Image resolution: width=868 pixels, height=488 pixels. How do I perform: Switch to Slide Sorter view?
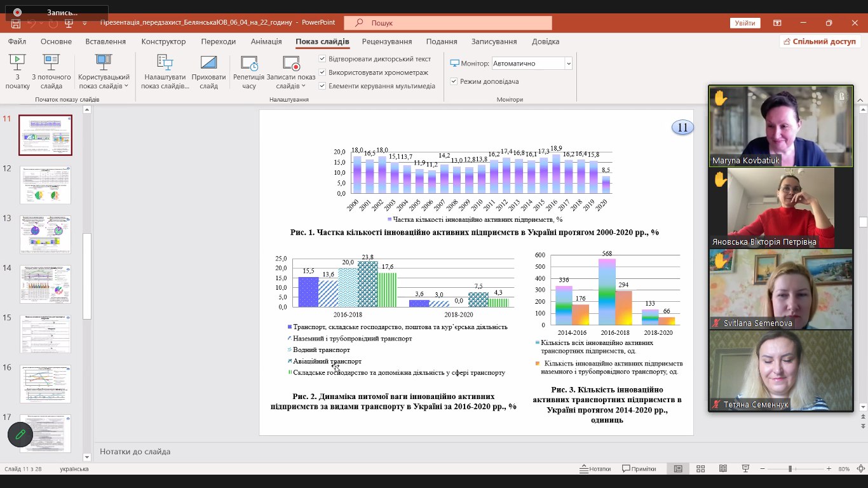[701, 469]
